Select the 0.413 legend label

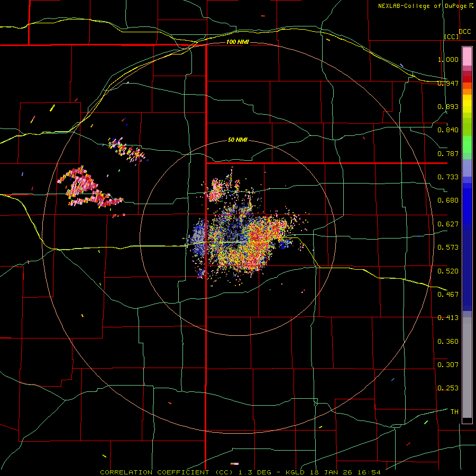point(448,318)
